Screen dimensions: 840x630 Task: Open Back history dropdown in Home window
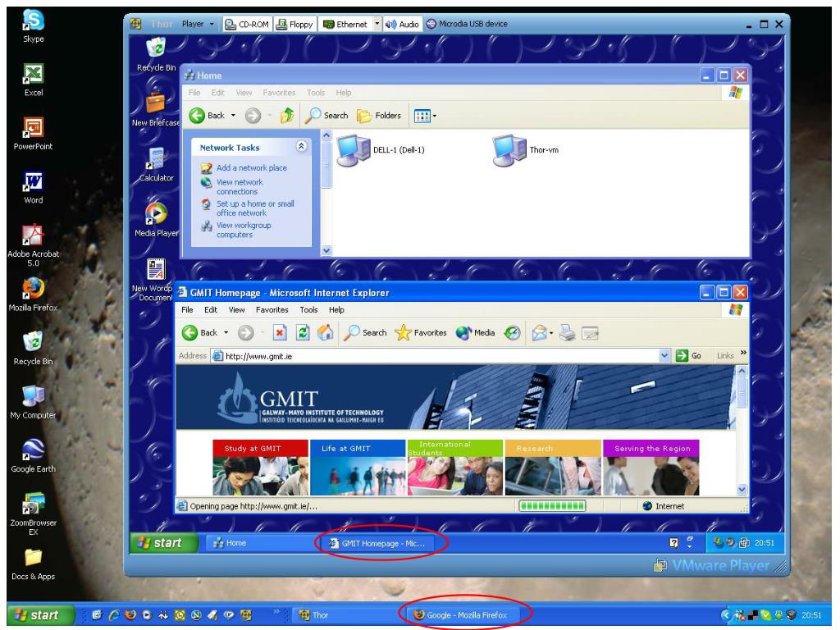(x=233, y=115)
